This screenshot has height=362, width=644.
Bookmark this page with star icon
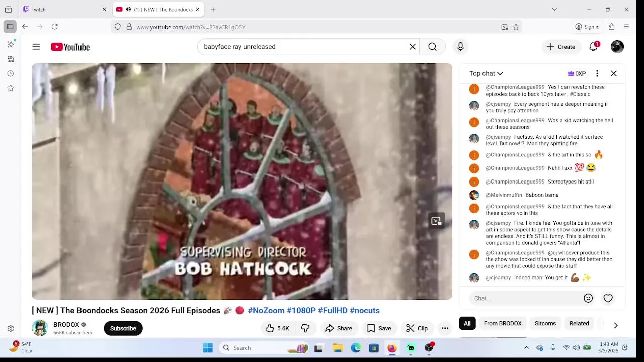point(516,27)
